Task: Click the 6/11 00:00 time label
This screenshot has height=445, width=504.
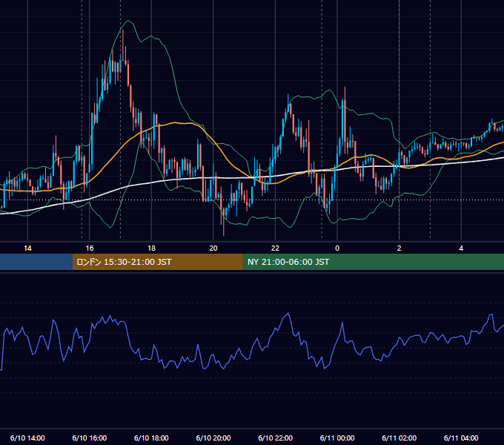Action: tap(337, 438)
